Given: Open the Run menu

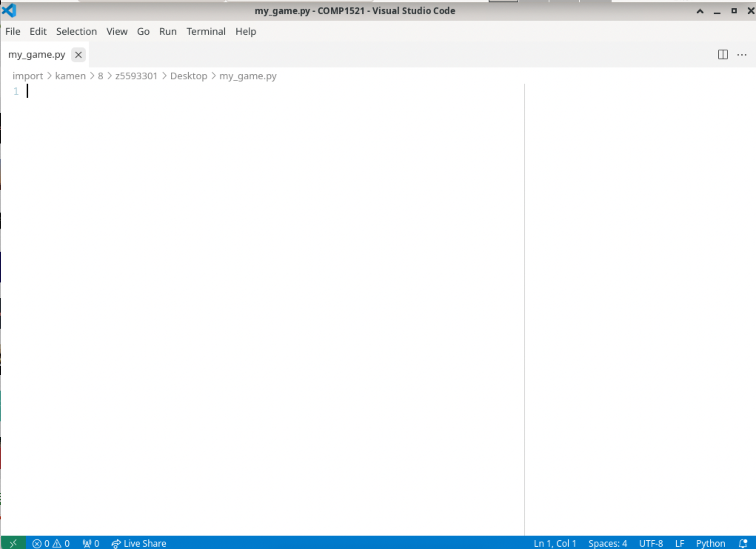Looking at the screenshot, I should click(x=167, y=31).
